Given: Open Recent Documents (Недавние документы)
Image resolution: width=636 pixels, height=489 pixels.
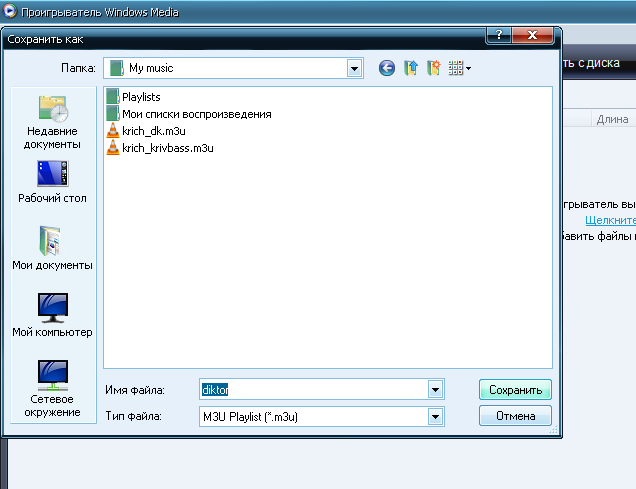Looking at the screenshot, I should pyautogui.click(x=52, y=122).
